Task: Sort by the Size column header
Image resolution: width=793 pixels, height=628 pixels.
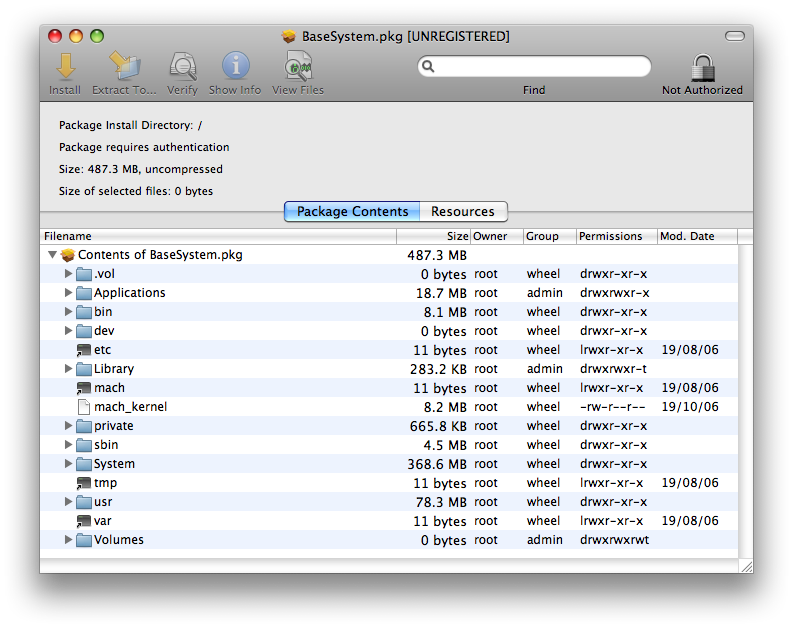Action: pos(434,236)
